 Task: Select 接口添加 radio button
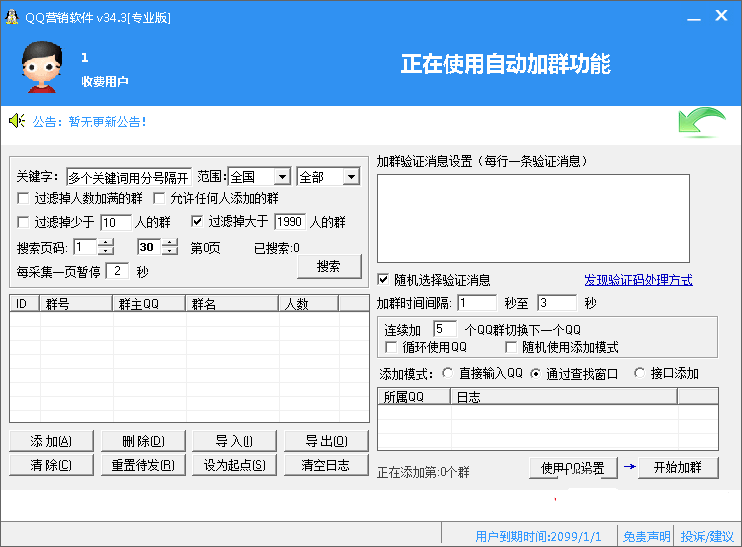tap(639, 373)
